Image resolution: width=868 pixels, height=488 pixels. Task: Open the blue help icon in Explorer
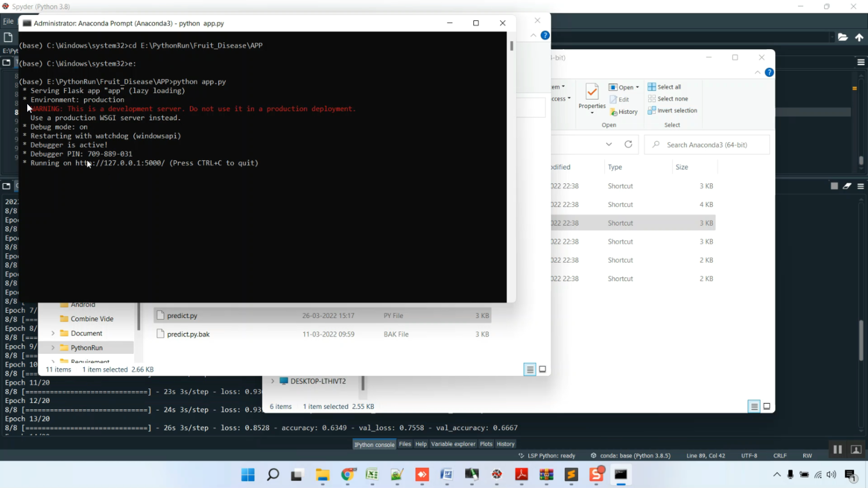click(769, 72)
